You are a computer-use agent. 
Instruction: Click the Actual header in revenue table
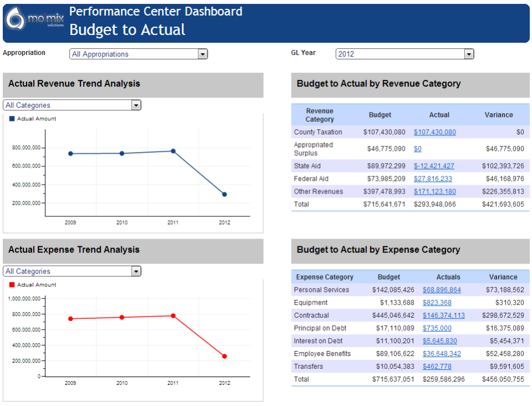coord(439,115)
